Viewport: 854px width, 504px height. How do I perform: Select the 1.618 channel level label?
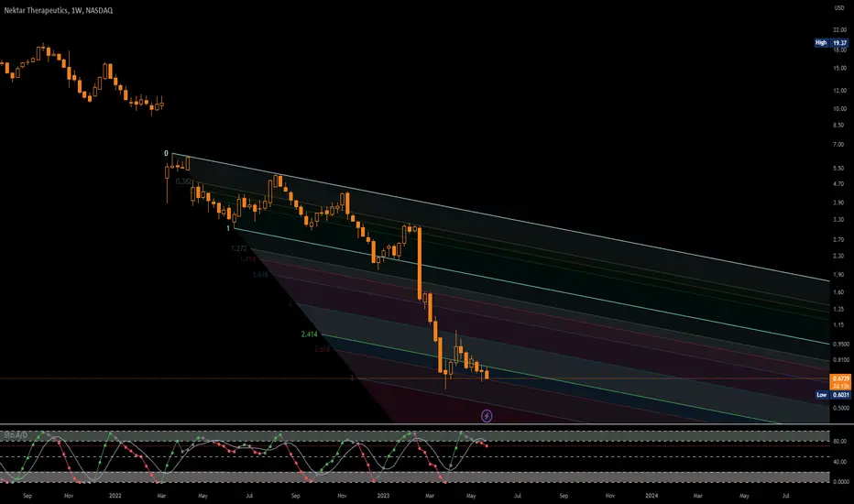(260, 275)
